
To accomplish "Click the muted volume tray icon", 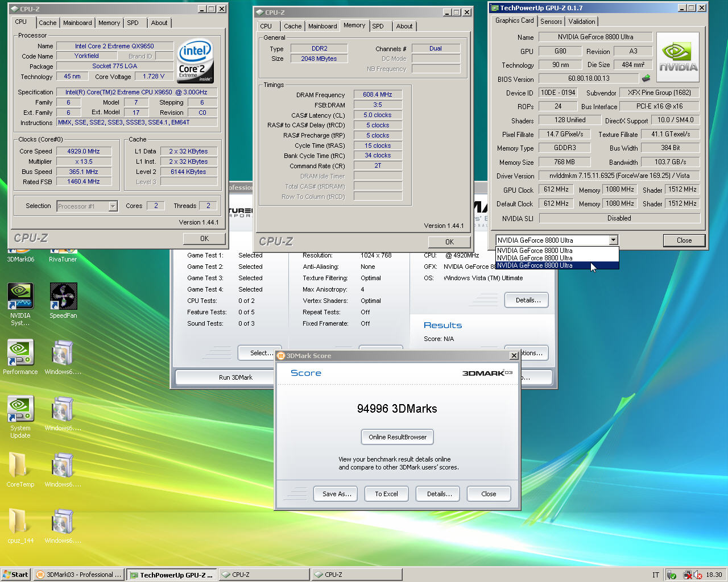I will (x=697, y=575).
